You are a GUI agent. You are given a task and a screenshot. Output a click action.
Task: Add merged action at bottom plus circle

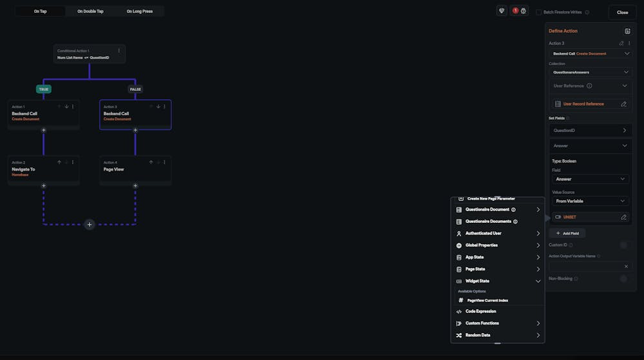coord(89,225)
